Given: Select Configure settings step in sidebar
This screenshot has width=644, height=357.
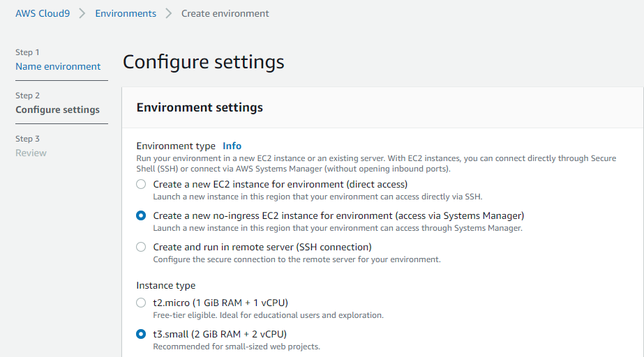Looking at the screenshot, I should point(57,109).
